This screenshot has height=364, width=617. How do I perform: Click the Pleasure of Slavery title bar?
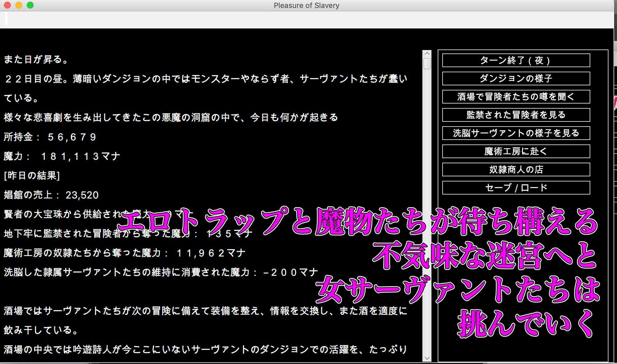pyautogui.click(x=306, y=5)
